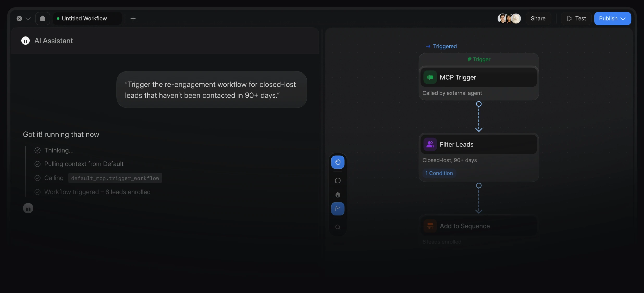Click the user prompt message bubble
644x293 pixels.
[212, 90]
